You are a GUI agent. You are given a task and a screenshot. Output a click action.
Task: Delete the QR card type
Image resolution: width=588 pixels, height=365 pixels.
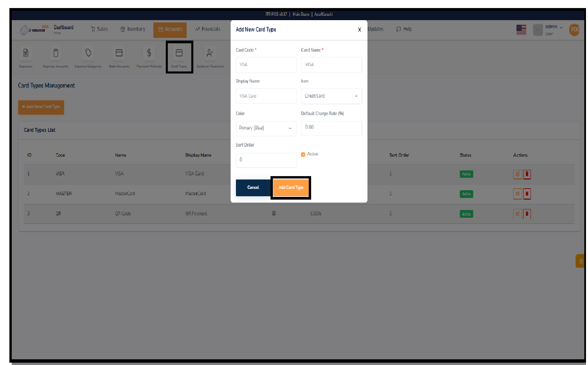pyautogui.click(x=527, y=214)
